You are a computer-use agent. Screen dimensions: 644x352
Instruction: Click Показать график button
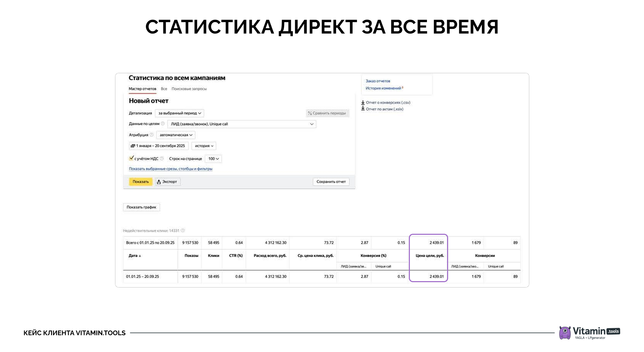coord(141,207)
